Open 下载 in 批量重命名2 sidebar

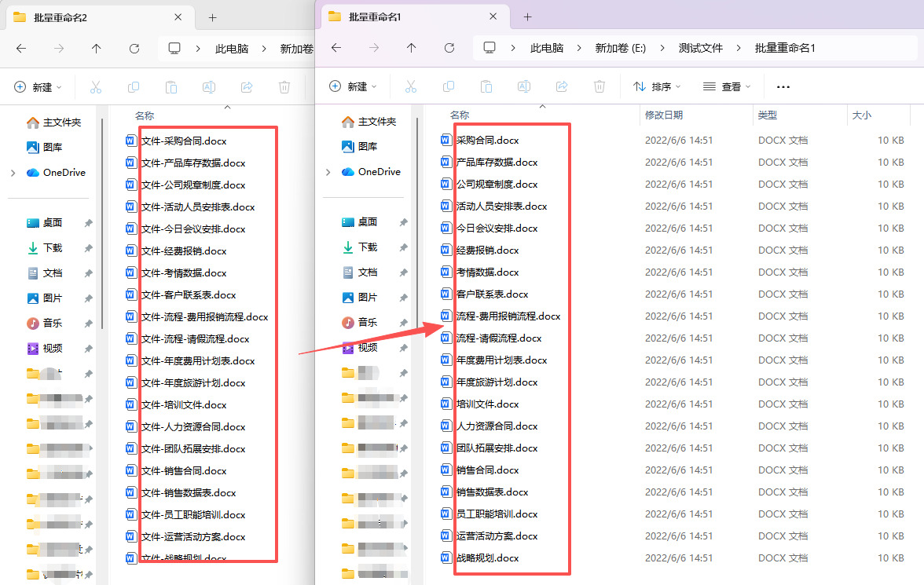tap(44, 247)
